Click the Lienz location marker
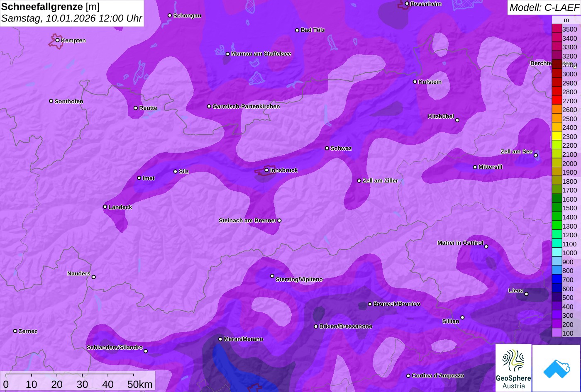Screen dimensions: 581x392 click(x=526, y=294)
